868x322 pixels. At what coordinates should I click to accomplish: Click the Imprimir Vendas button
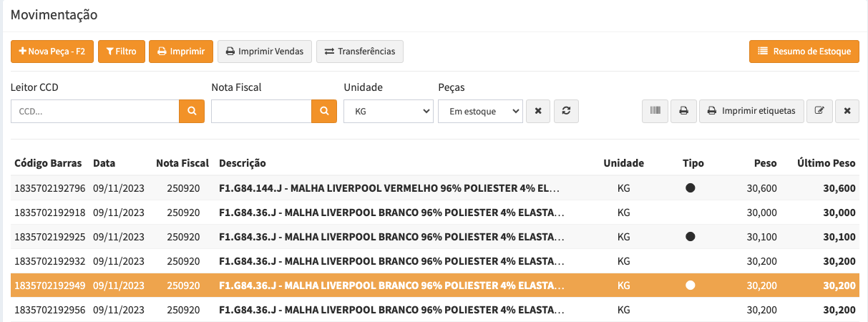[x=265, y=52]
